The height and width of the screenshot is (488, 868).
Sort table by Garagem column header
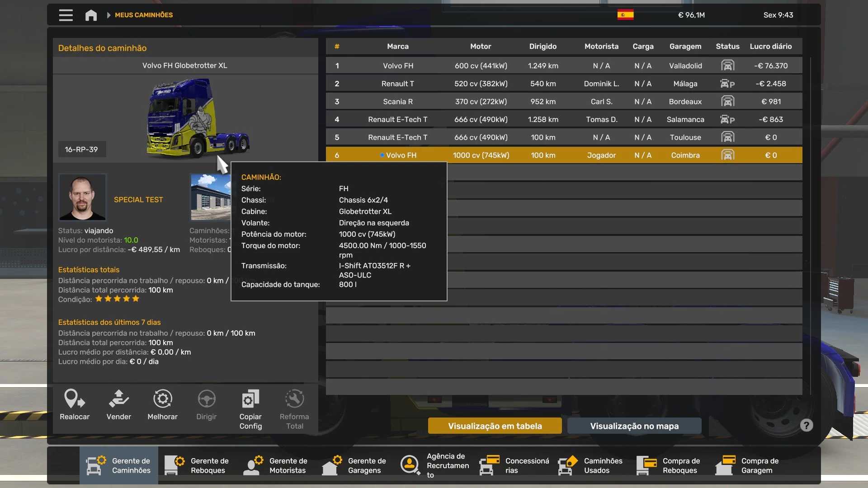coord(685,46)
